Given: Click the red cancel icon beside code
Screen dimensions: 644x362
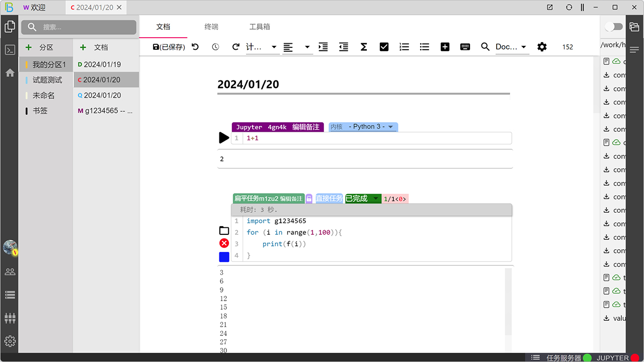Looking at the screenshot, I should point(224,243).
